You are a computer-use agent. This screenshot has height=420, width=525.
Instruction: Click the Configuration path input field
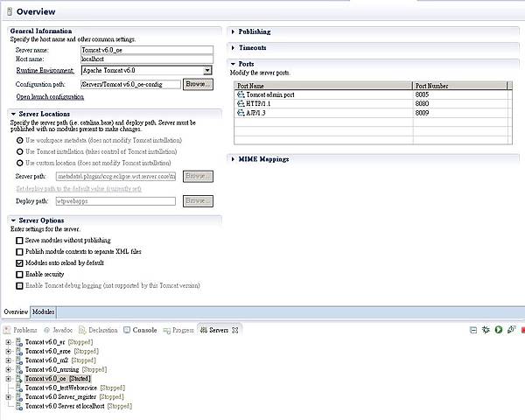coord(131,84)
